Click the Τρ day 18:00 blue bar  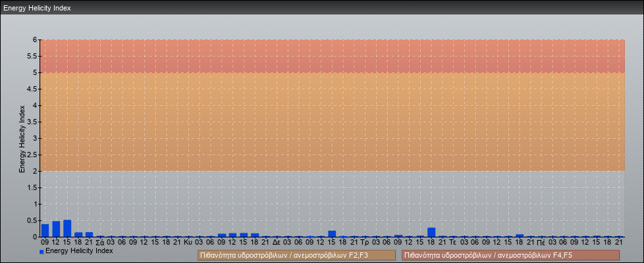[431, 232]
